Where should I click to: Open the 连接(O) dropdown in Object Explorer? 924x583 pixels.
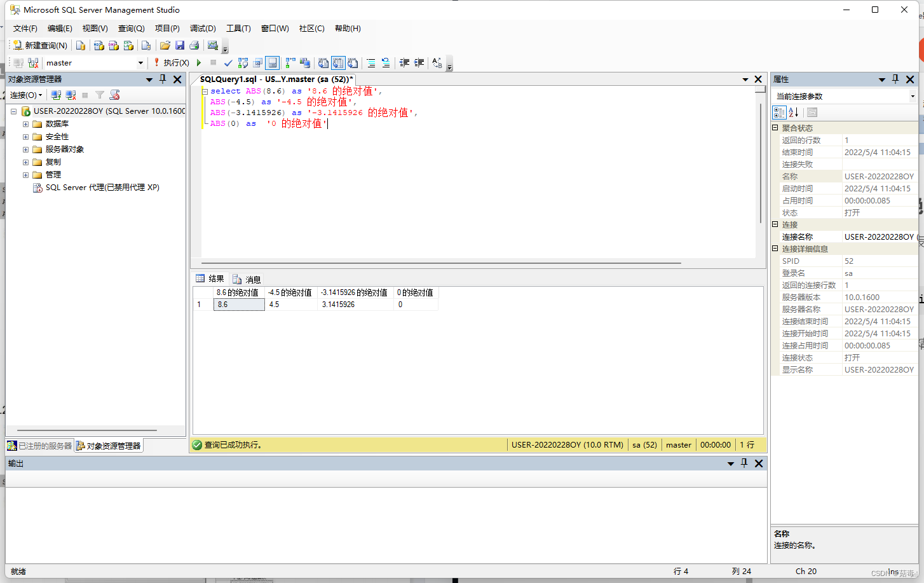[x=26, y=95]
